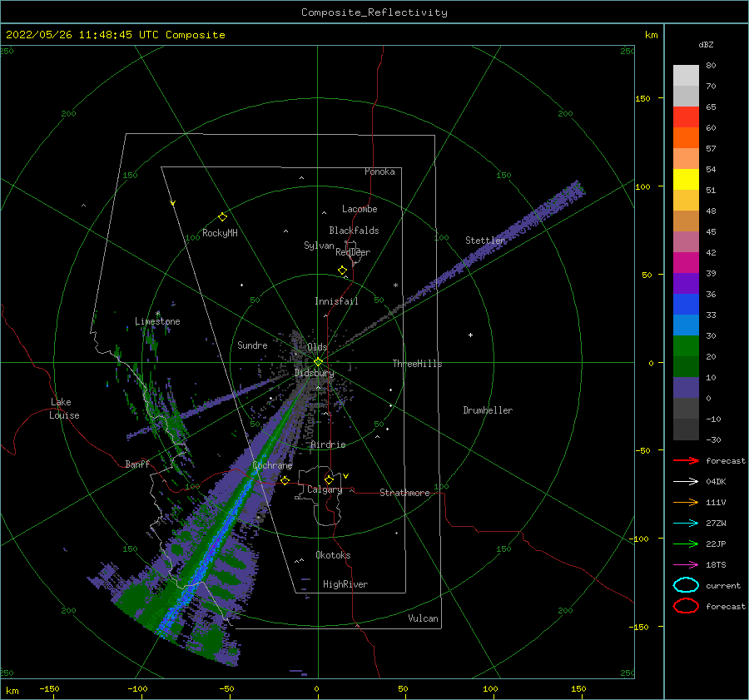Click the Composite_Reflectivity title

tap(374, 12)
